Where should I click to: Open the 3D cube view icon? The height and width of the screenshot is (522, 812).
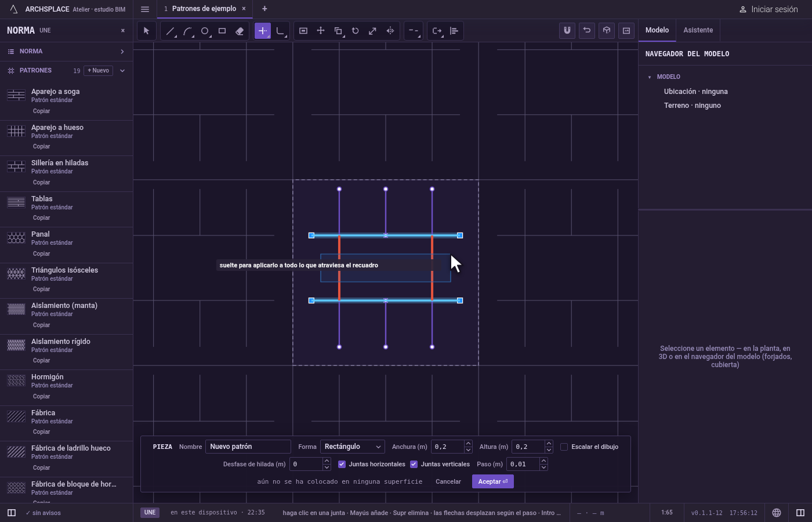pyautogui.click(x=607, y=30)
